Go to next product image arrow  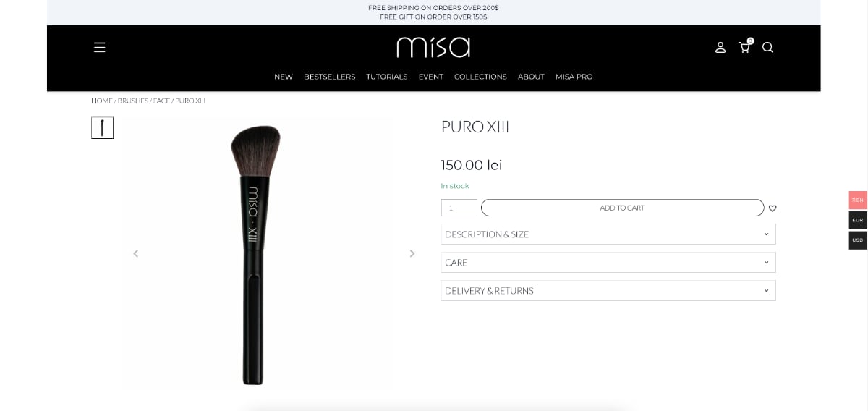pyautogui.click(x=412, y=253)
